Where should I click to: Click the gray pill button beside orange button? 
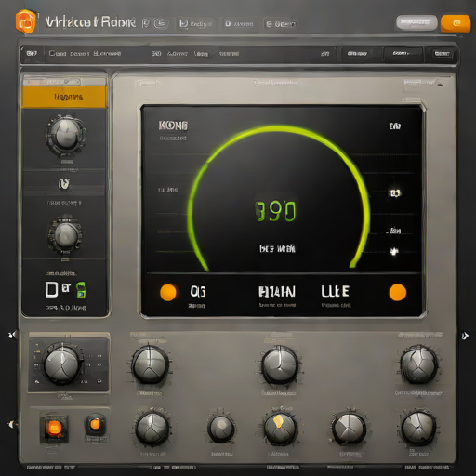(x=416, y=22)
